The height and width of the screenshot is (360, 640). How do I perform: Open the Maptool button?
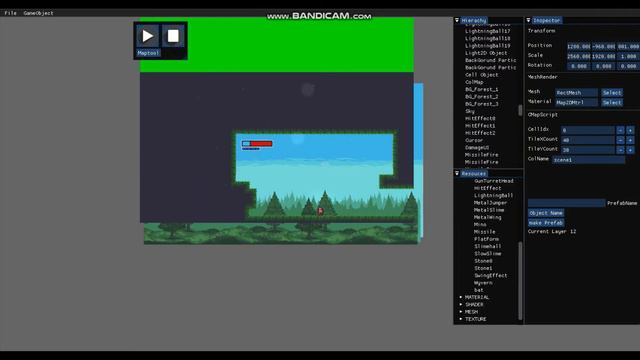(148, 53)
